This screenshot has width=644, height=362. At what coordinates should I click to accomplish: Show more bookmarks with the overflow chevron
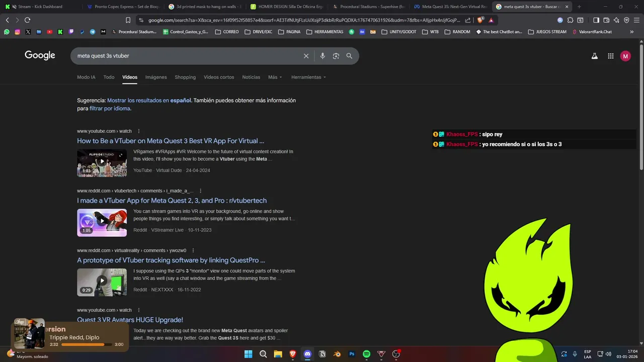click(632, 32)
